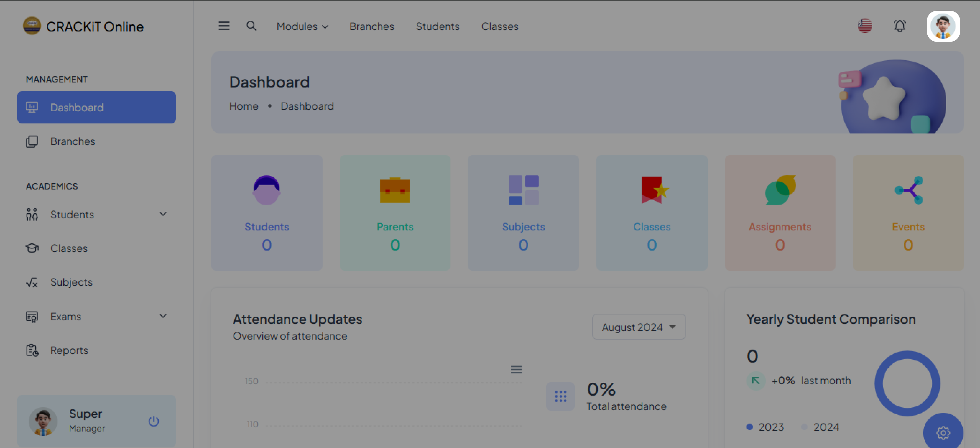
Task: Click the Students card icon
Action: (266, 190)
